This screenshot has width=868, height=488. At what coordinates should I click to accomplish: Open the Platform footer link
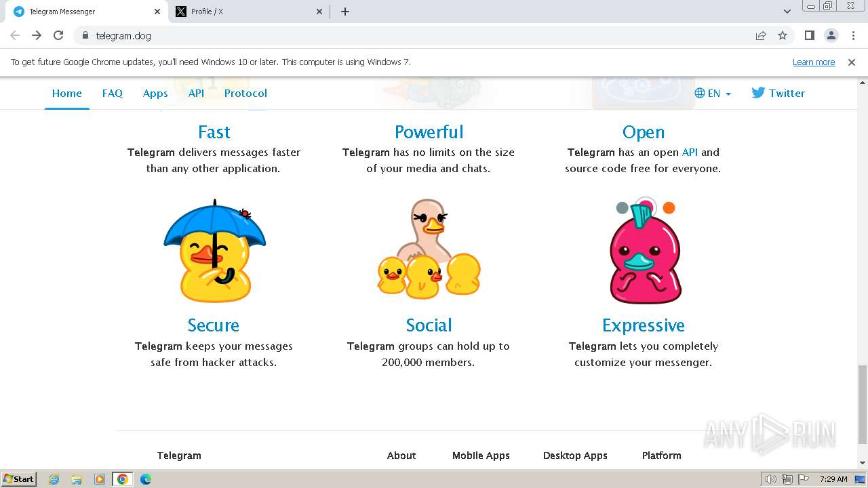click(662, 455)
